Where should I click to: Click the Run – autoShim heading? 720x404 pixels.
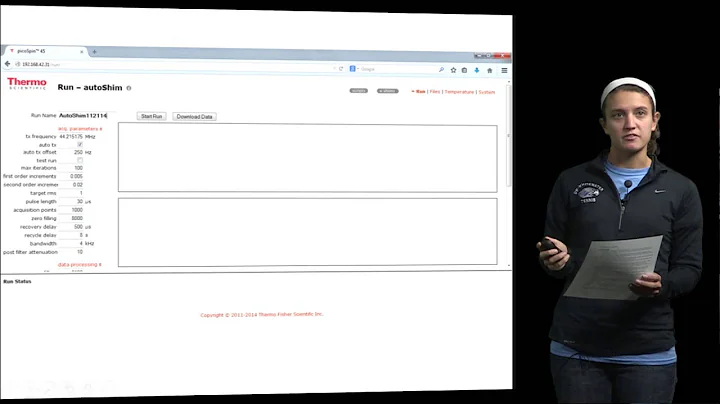click(90, 87)
